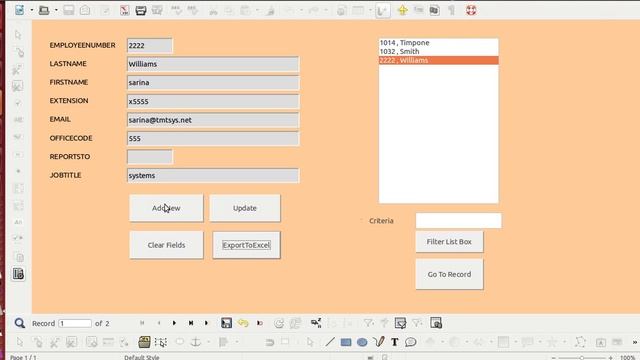Viewport: 640px width, 360px height.
Task: Select the Freeform Line tool
Action: (x=378, y=342)
